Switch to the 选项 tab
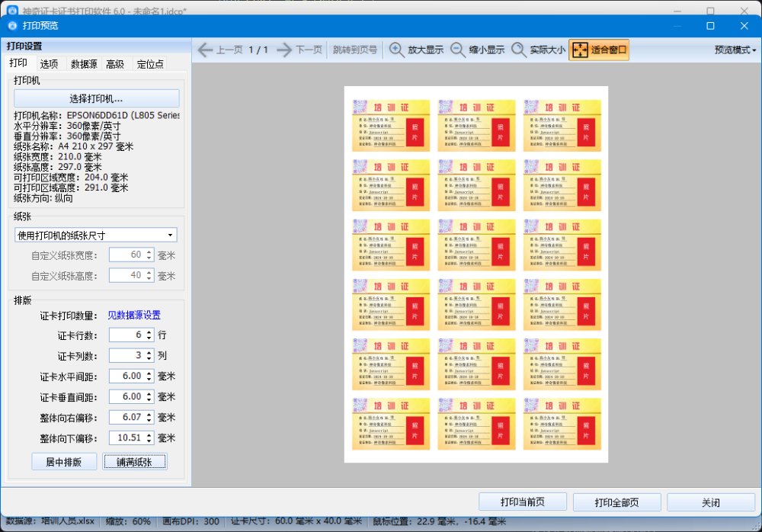This screenshot has width=762, height=532. tap(49, 64)
